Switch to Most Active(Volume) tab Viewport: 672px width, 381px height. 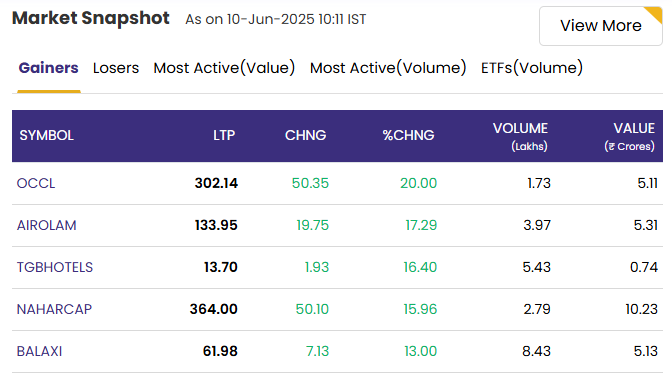click(x=388, y=68)
